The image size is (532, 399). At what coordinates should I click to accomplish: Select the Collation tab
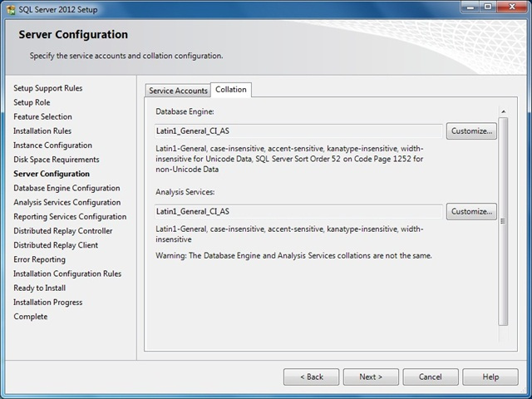(x=231, y=90)
